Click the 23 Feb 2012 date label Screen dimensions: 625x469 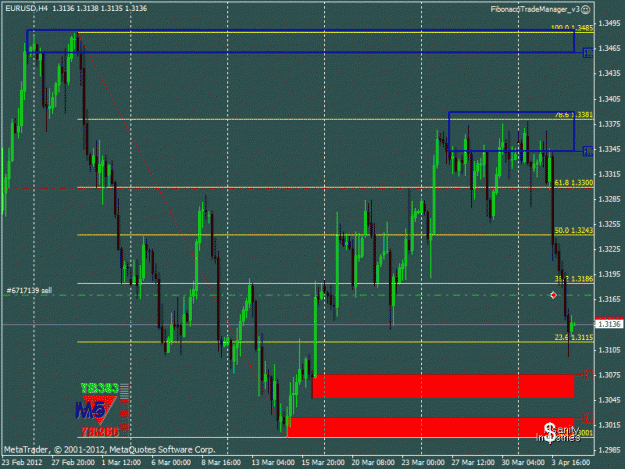(22, 463)
